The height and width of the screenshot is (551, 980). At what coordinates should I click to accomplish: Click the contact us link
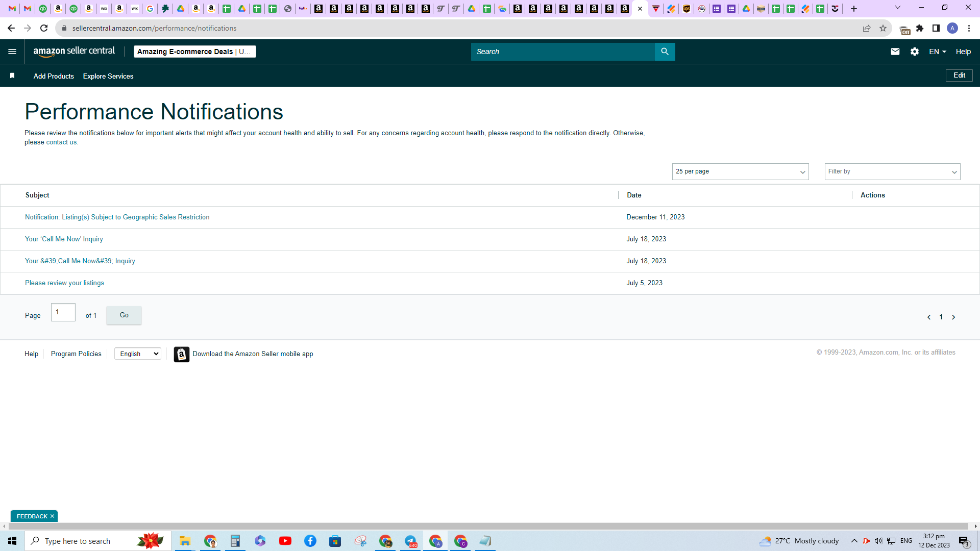61,142
